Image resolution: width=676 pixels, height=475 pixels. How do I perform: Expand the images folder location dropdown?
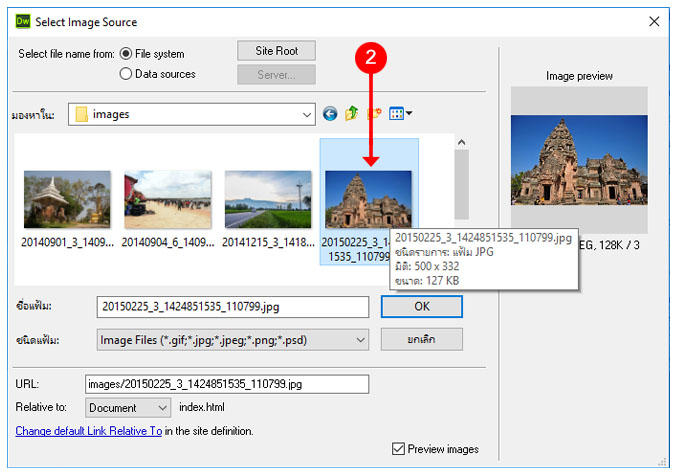tap(306, 114)
